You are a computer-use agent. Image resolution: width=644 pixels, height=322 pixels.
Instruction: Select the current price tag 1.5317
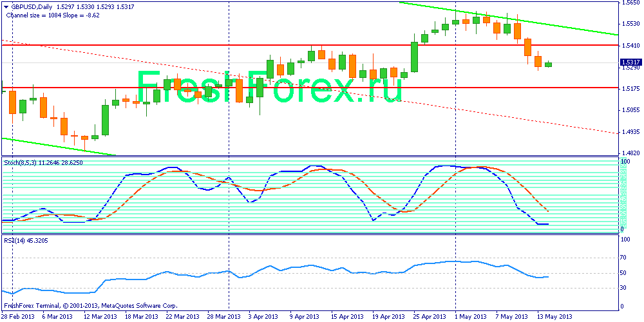[629, 62]
